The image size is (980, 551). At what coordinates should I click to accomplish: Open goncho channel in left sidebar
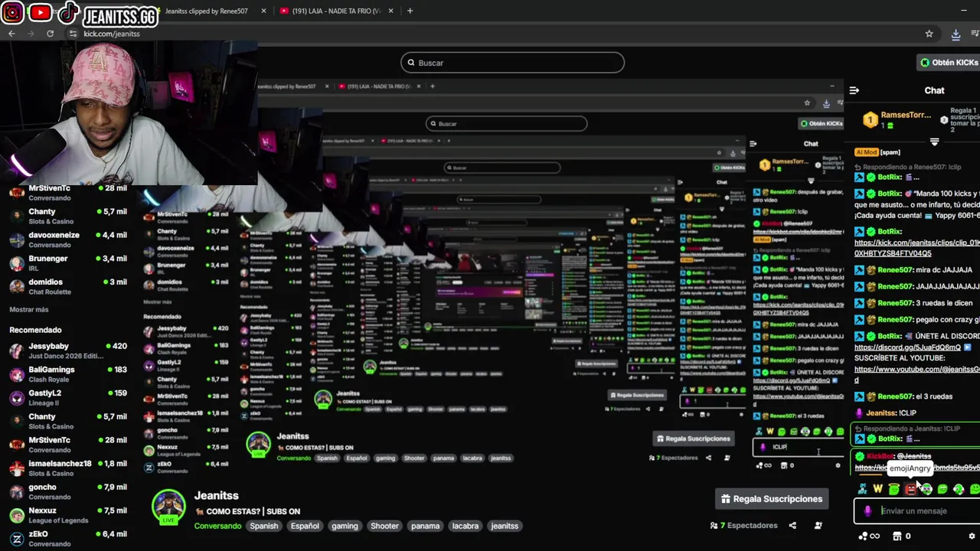click(69, 492)
